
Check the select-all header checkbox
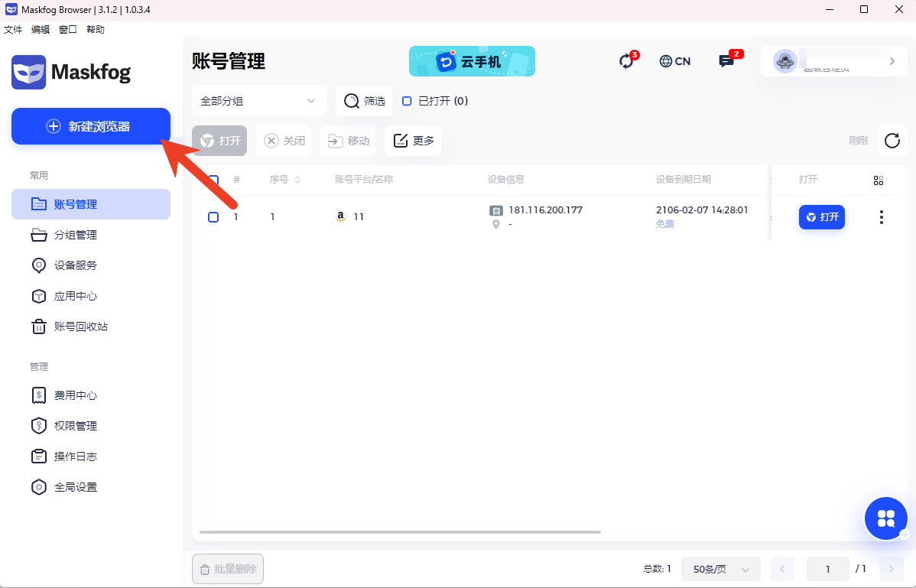(x=214, y=180)
